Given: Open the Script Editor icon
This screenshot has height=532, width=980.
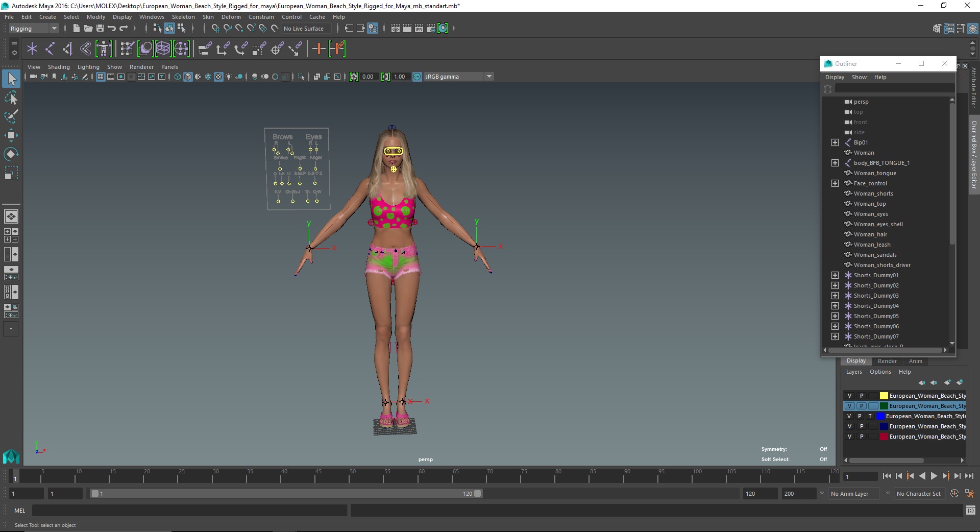Looking at the screenshot, I should click(x=971, y=510).
